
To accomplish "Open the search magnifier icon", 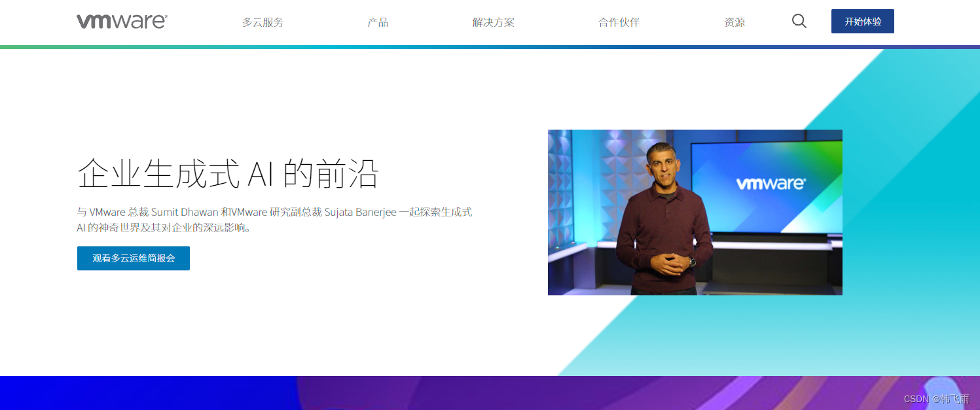I will tap(799, 22).
